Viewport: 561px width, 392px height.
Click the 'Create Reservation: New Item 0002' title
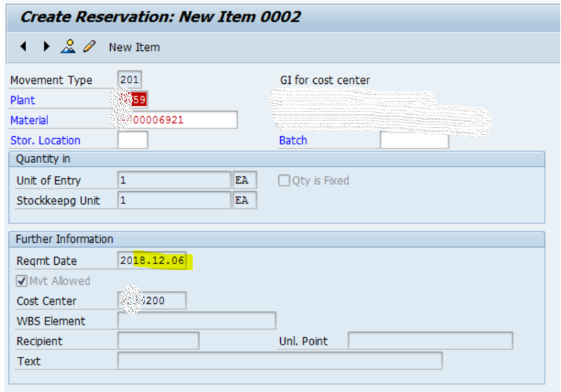[160, 17]
